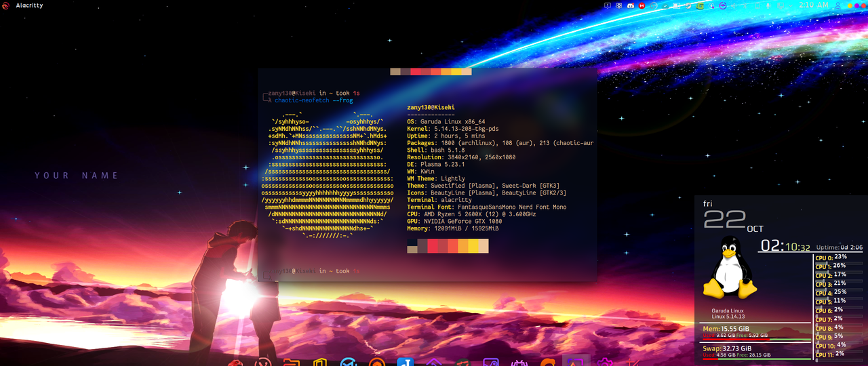
Task: Expand the hidden system tray icons arrow
Action: point(791,5)
